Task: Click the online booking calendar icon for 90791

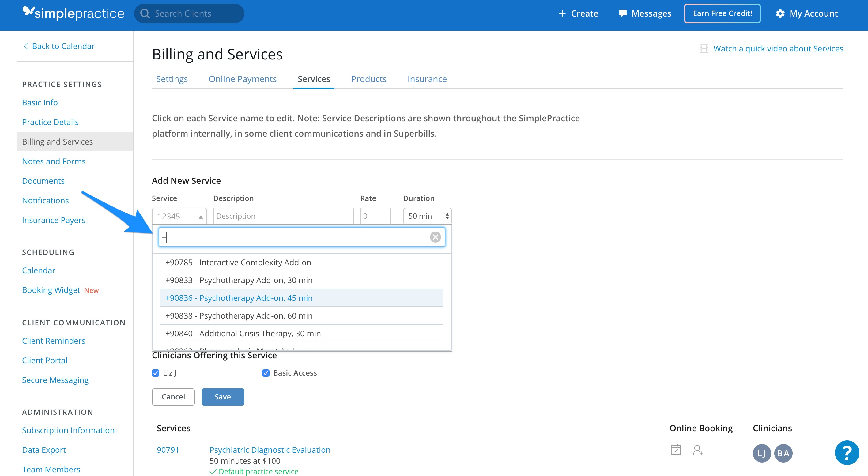Action: tap(676, 450)
